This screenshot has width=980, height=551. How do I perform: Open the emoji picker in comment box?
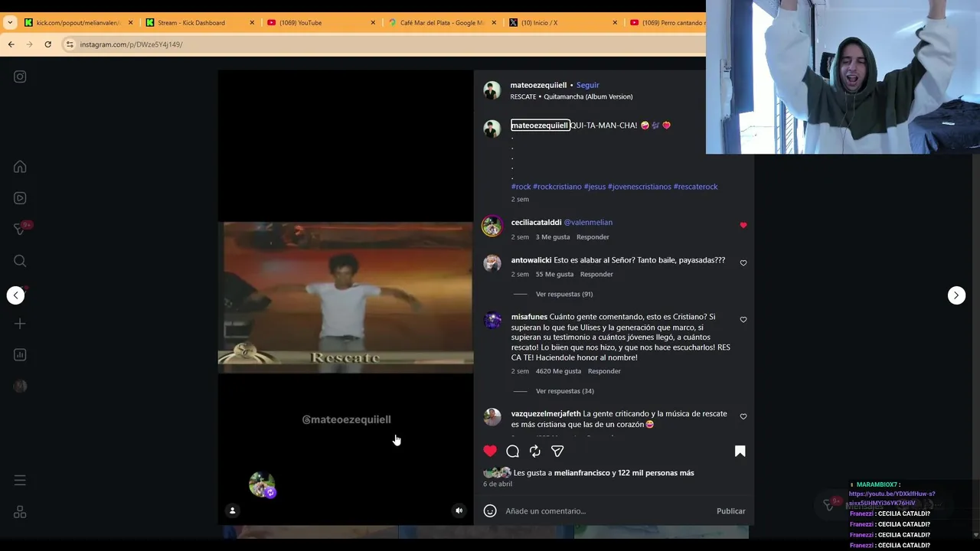pyautogui.click(x=490, y=511)
